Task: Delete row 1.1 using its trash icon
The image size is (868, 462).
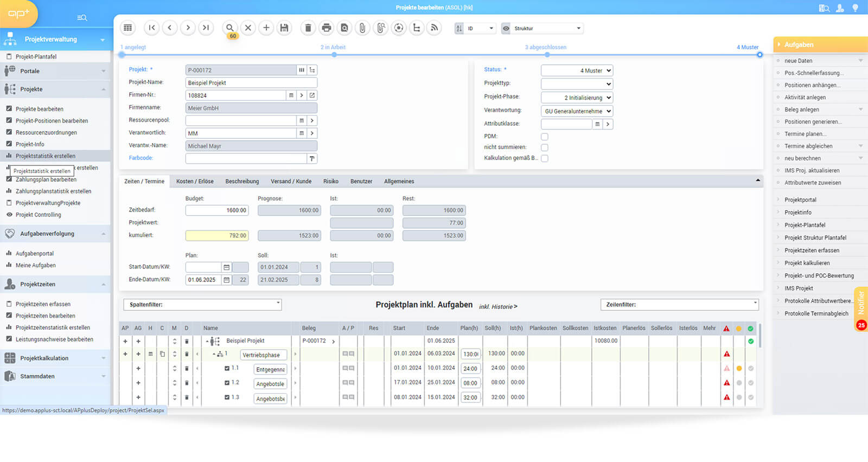Action: (x=187, y=369)
